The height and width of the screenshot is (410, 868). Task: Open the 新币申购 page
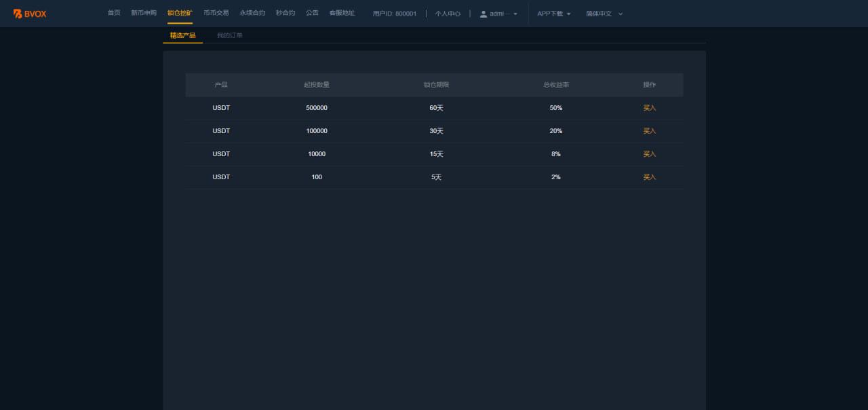pyautogui.click(x=144, y=13)
